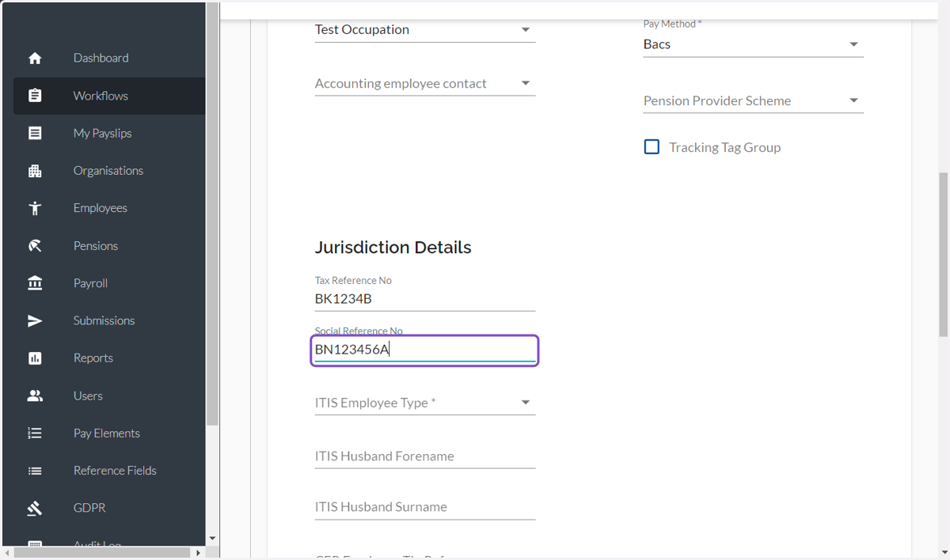
Task: Tick the Tracking Tag Group checkbox
Action: [x=652, y=147]
